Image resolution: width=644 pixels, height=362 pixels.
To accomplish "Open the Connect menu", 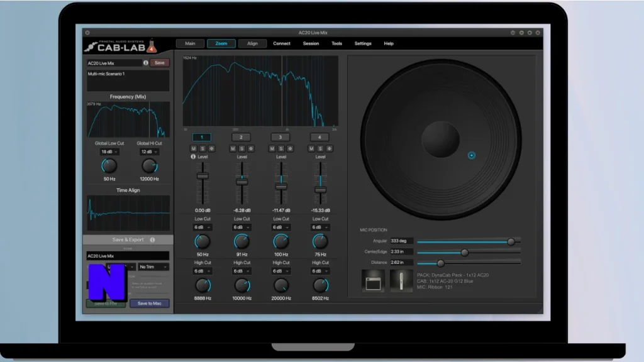I will [x=282, y=43].
